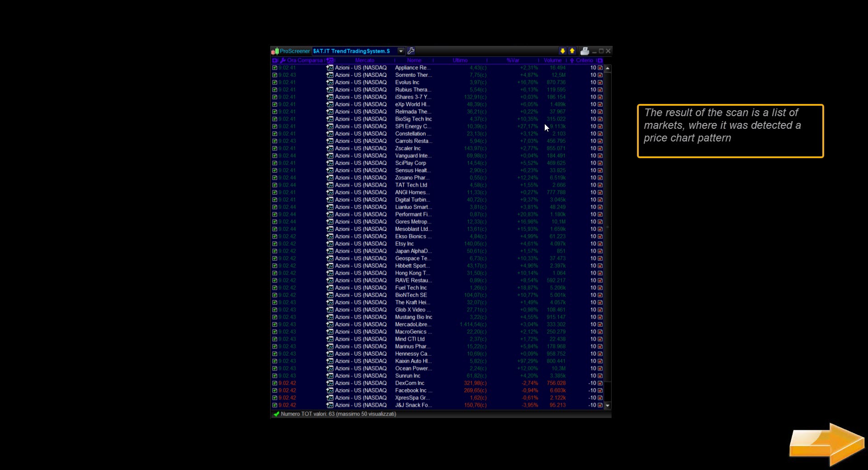The image size is (868, 470).
Task: Click the rightmost icon in column header row
Action: tap(600, 60)
